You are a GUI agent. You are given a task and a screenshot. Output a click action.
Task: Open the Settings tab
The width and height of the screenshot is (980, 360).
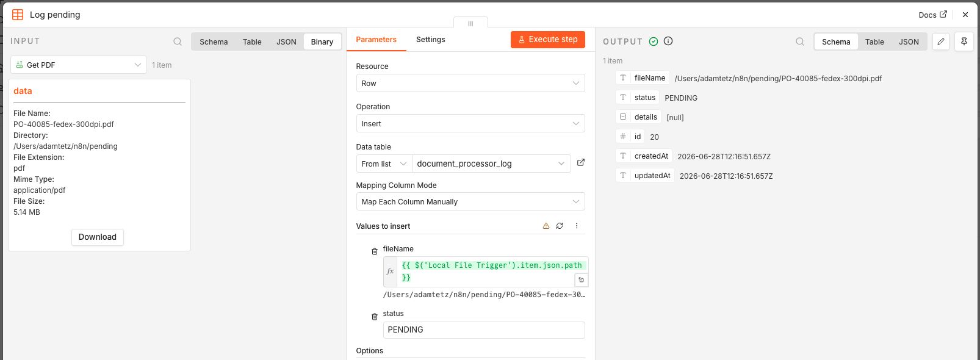coord(431,40)
